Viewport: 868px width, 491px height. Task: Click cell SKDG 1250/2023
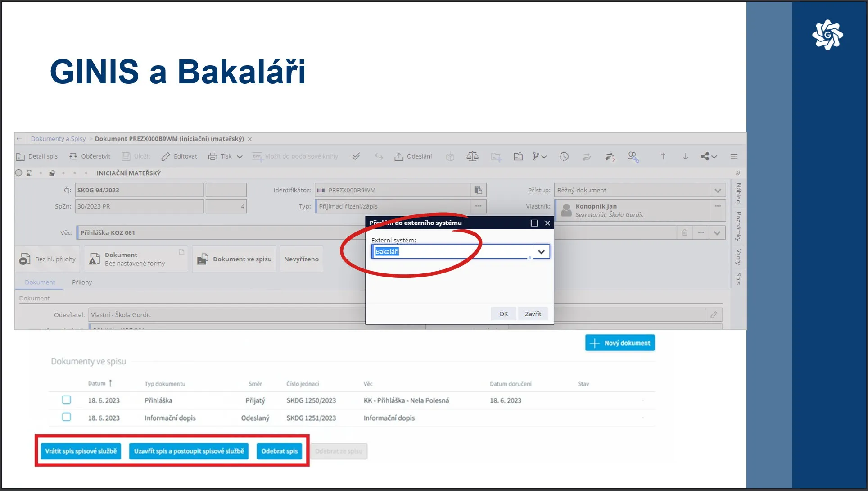pyautogui.click(x=311, y=400)
